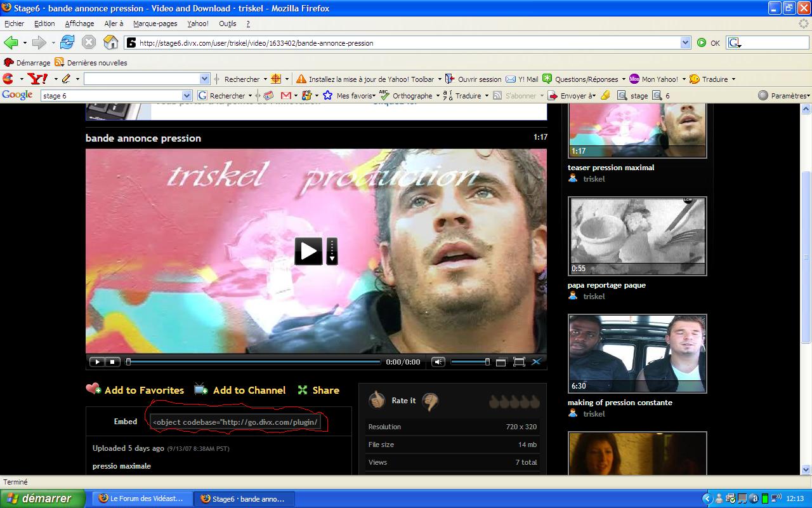The height and width of the screenshot is (508, 812).
Task: Click the Mes favoris star icon
Action: pos(327,95)
